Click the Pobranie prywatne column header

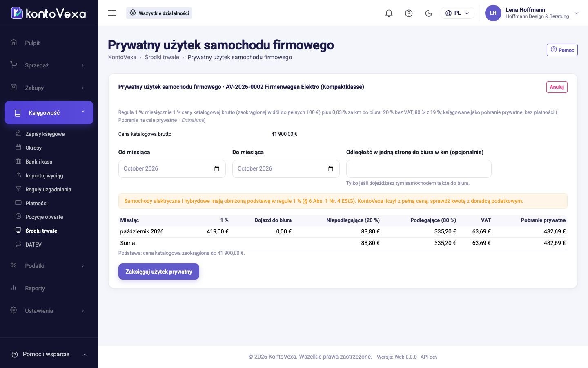coord(543,220)
